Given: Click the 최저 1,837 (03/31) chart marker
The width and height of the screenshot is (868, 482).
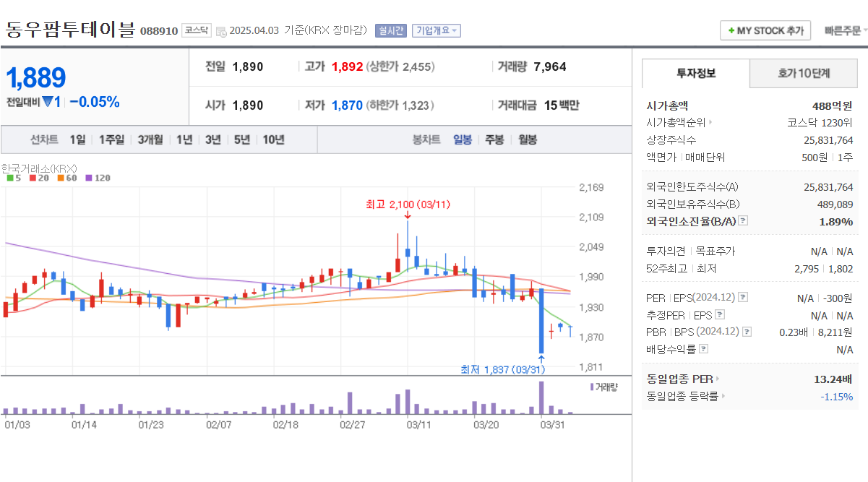Looking at the screenshot, I should pyautogui.click(x=502, y=369).
